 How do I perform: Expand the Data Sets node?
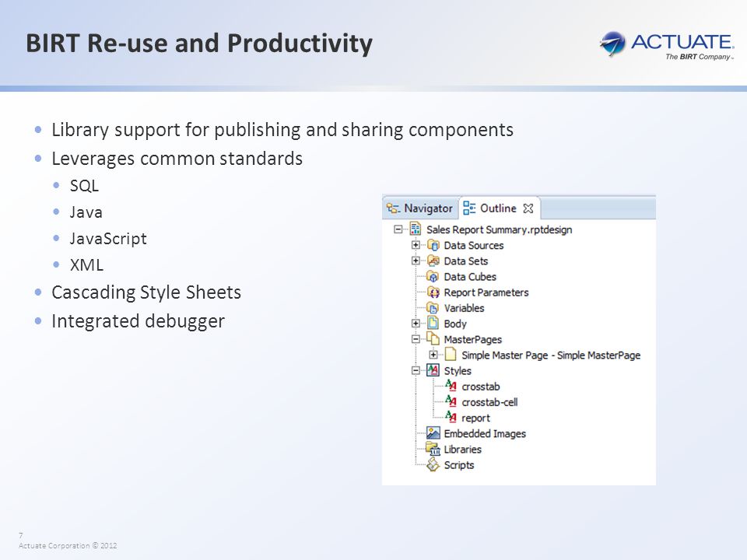coord(416,261)
